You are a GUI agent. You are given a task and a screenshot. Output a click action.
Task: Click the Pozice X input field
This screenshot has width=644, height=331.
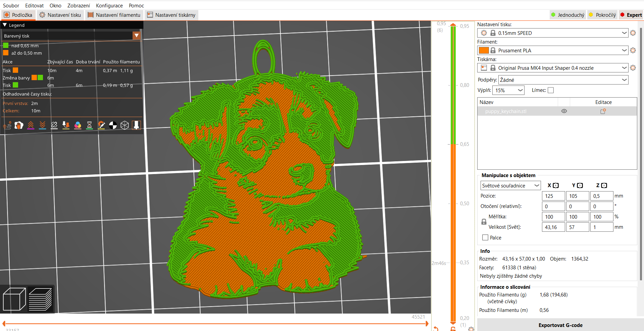pyautogui.click(x=553, y=196)
